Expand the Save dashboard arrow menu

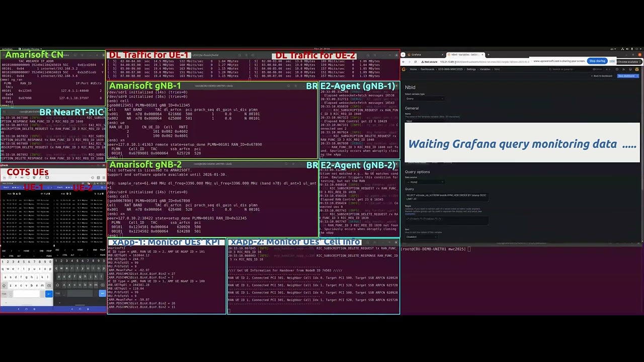(637, 76)
